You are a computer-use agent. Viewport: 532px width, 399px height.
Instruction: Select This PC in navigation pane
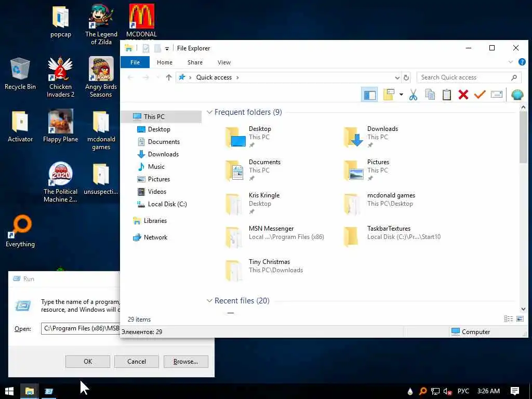tap(161, 117)
